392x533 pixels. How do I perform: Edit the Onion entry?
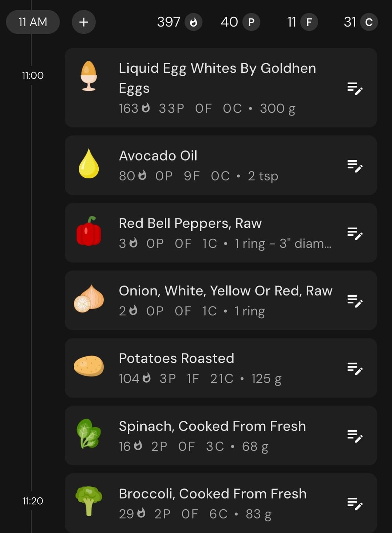[x=355, y=301]
